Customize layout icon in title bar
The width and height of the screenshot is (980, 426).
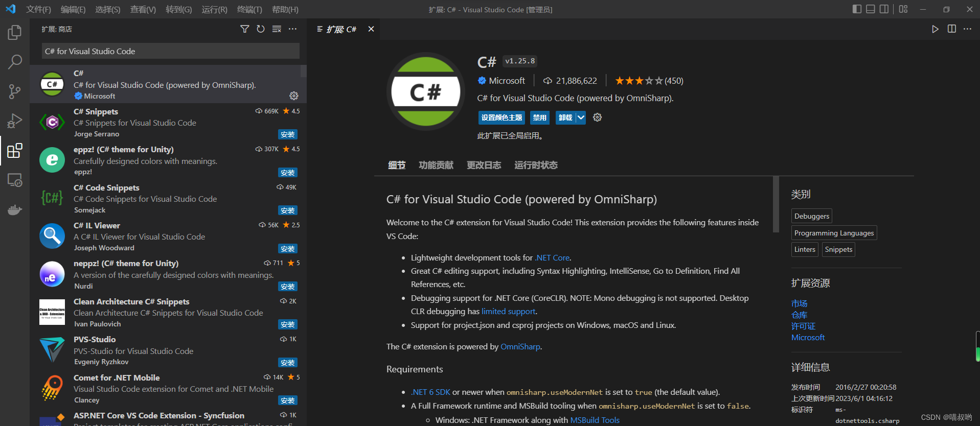903,9
